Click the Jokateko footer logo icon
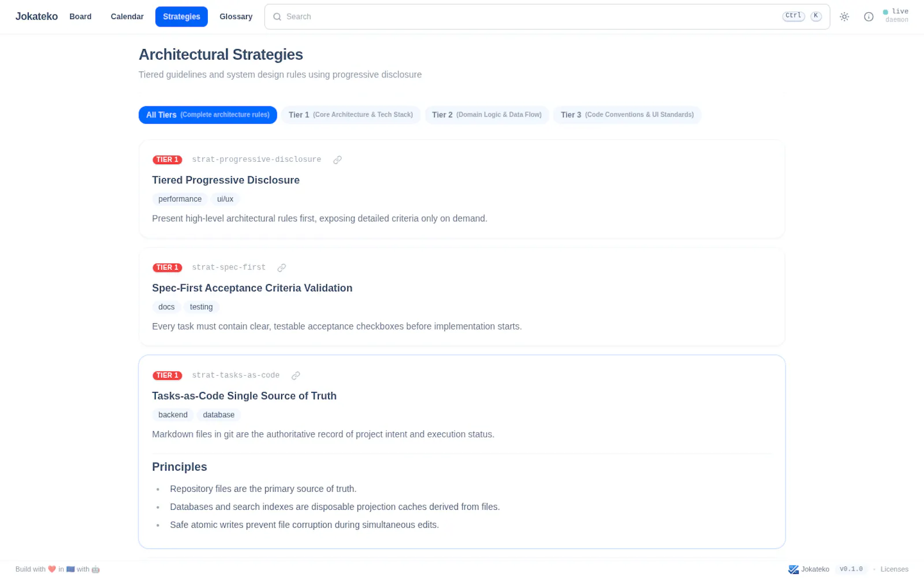 [793, 569]
